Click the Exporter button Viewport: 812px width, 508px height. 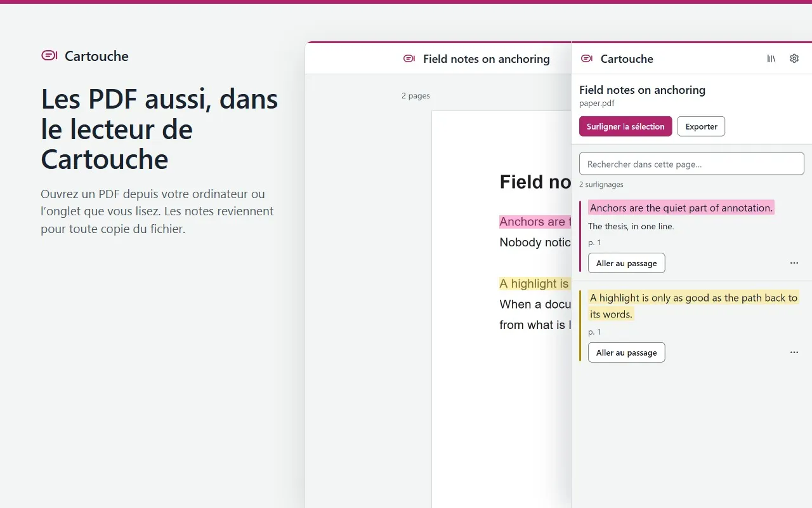click(701, 126)
